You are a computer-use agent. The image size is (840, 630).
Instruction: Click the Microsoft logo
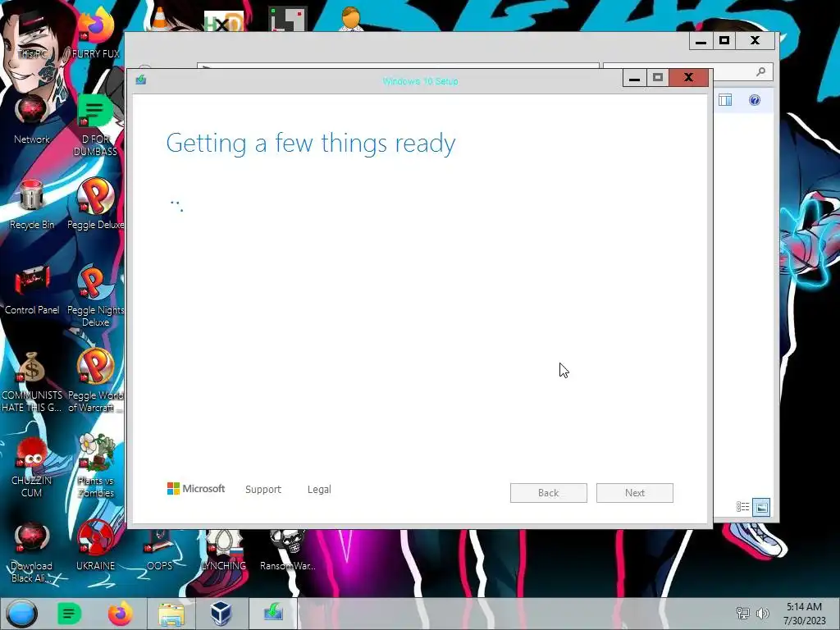click(x=196, y=489)
